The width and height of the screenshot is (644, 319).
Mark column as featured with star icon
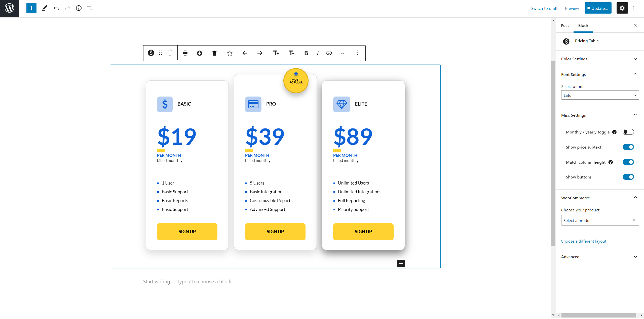[x=230, y=53]
